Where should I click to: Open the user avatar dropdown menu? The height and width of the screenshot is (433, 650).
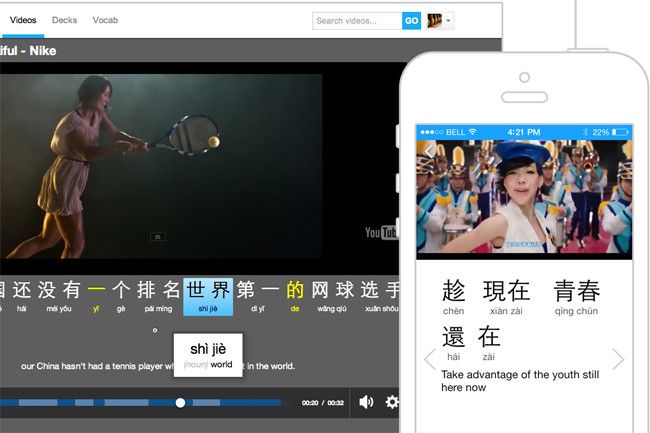[449, 20]
